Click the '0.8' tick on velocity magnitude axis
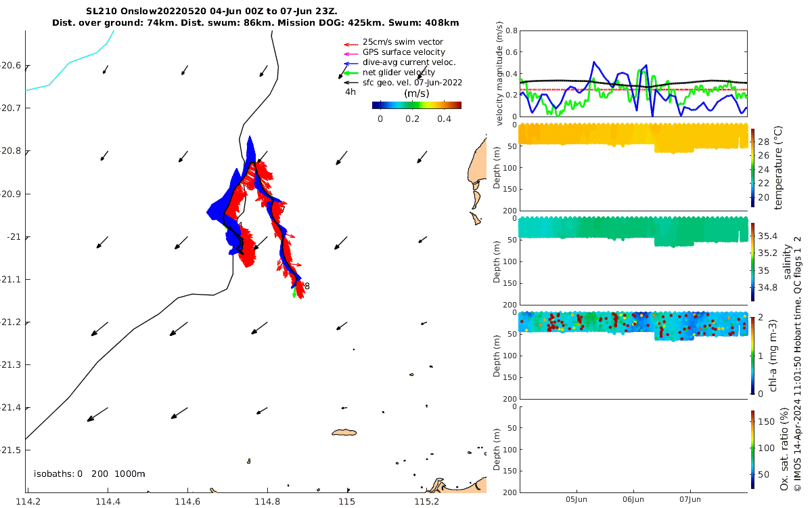 [x=512, y=30]
